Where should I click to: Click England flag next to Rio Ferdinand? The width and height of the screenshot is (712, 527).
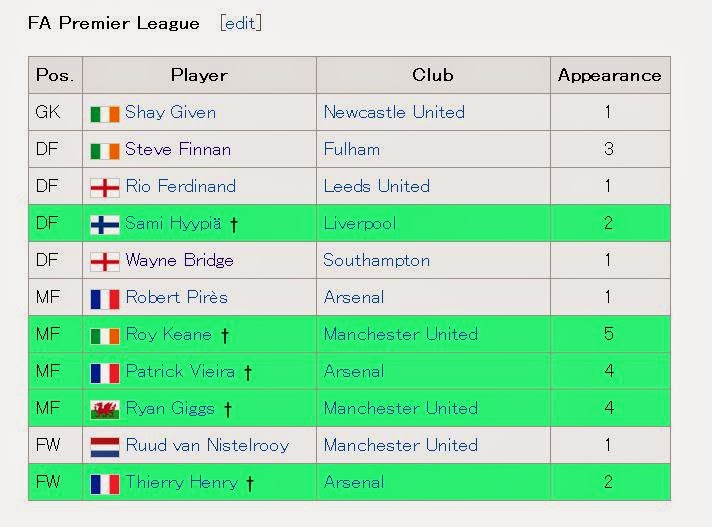click(105, 188)
